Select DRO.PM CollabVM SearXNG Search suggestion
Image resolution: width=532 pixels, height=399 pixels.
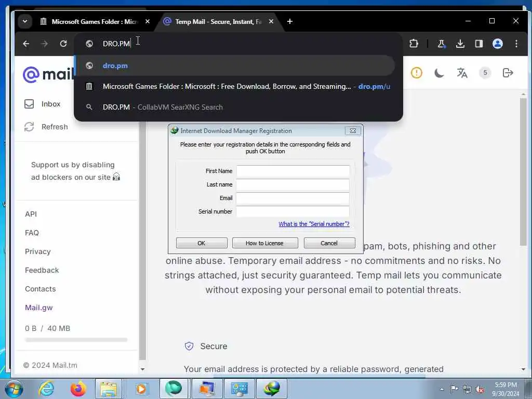(x=235, y=107)
